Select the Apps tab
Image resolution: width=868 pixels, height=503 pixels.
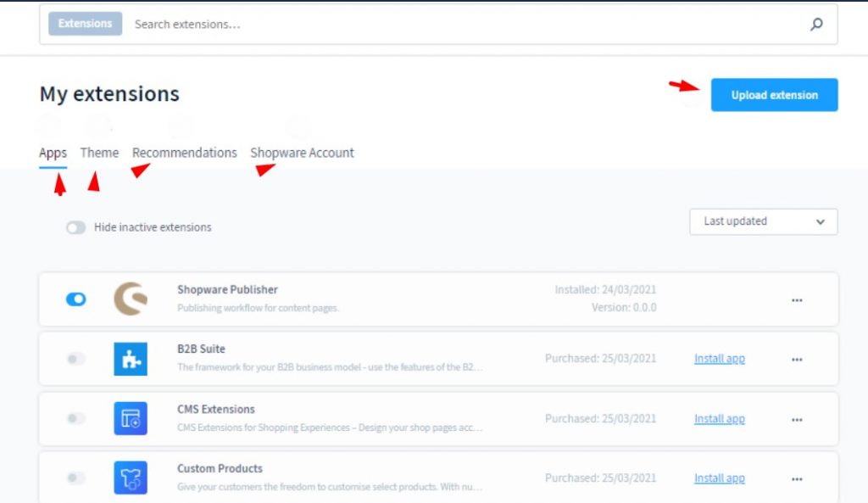[x=53, y=153]
